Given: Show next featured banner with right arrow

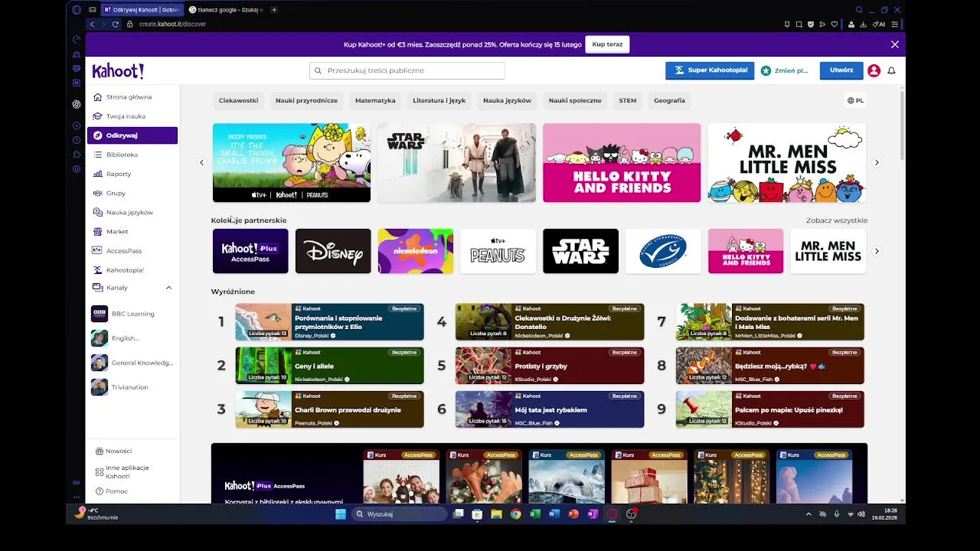Looking at the screenshot, I should [x=877, y=162].
